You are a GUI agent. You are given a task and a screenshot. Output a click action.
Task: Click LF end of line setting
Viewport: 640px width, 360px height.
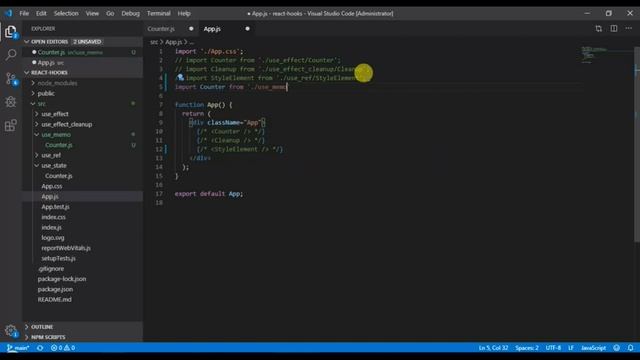click(571, 348)
